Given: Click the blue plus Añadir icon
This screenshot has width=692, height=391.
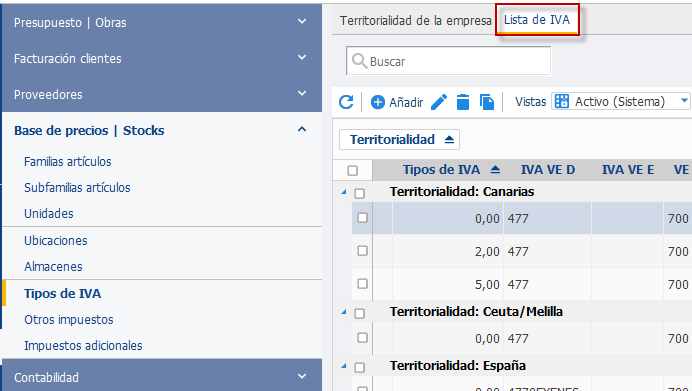Looking at the screenshot, I should click(378, 102).
